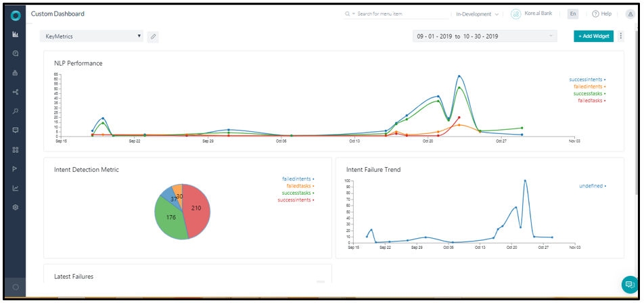
Task: Open the bot icon in sidebar
Action: coord(16,73)
